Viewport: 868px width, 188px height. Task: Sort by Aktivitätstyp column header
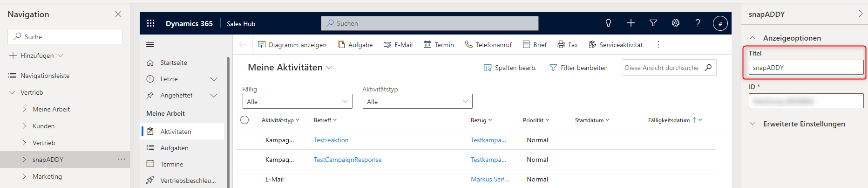point(280,120)
